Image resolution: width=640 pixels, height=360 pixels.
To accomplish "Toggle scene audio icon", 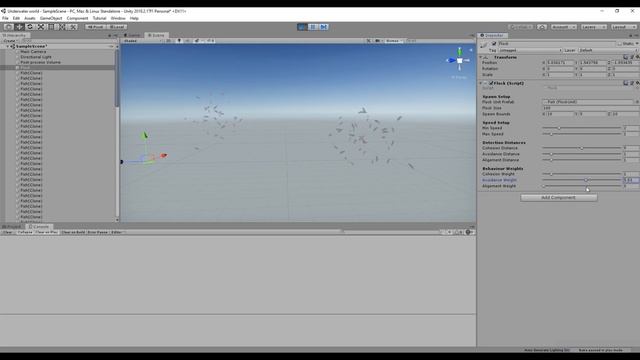I will [x=187, y=41].
